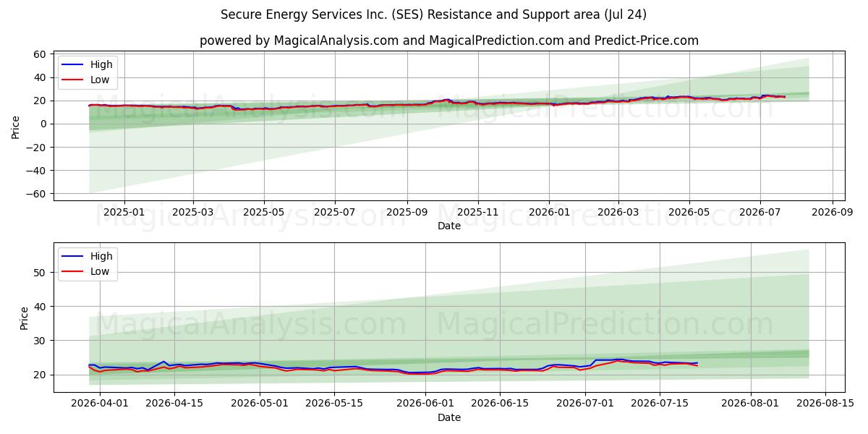Click the 2025-05 date tick on top chart
Image resolution: width=868 pixels, height=434 pixels.
tap(264, 213)
